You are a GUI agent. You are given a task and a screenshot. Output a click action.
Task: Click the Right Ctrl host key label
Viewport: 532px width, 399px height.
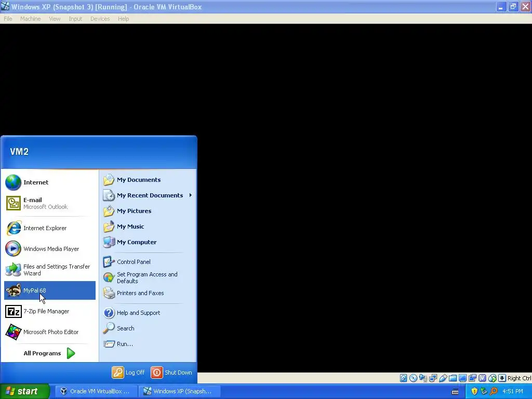point(520,378)
